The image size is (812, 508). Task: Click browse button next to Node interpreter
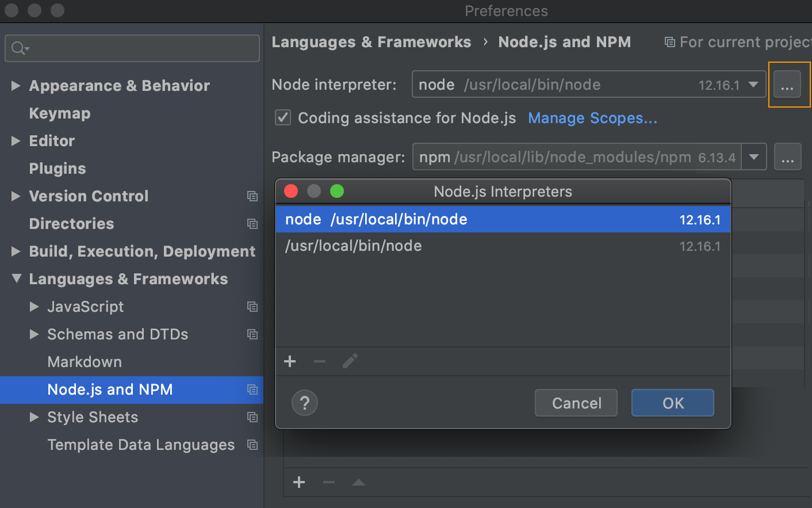click(787, 85)
